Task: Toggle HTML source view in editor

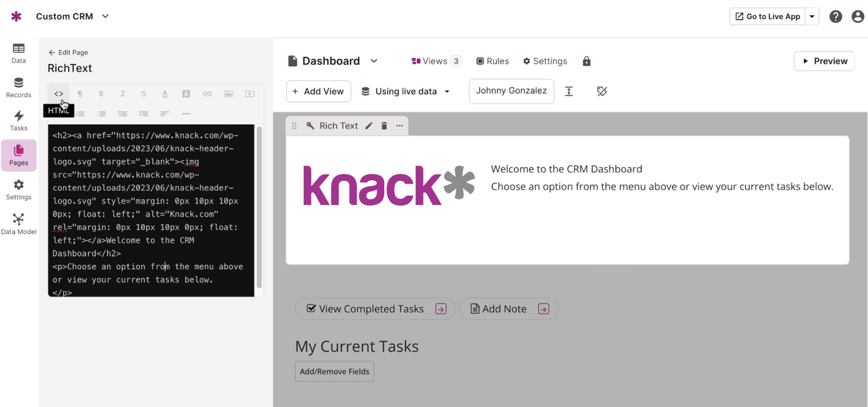Action: 58,94
